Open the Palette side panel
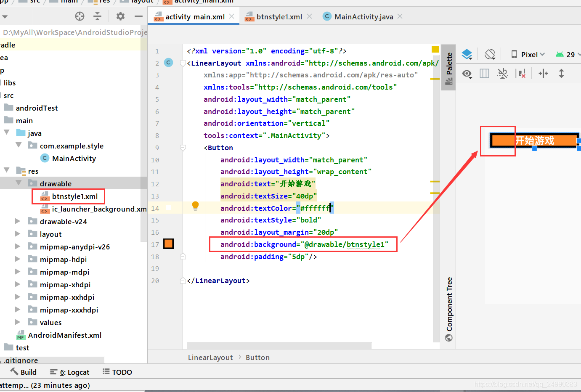This screenshot has width=581, height=392. (x=449, y=67)
